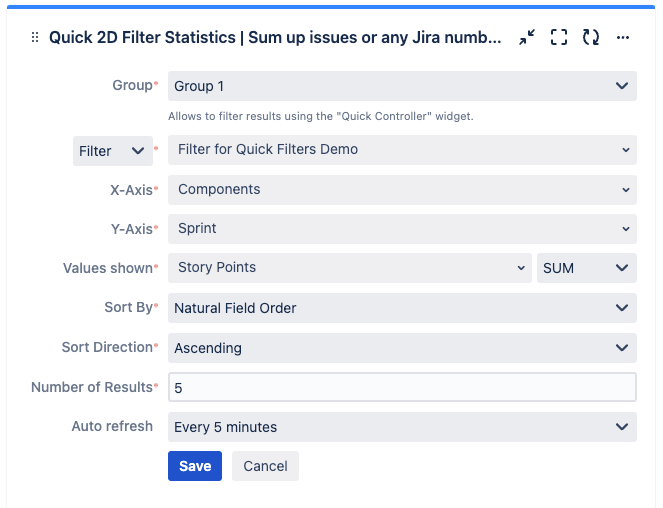
Task: Click the gadget drag handle icon
Action: coord(35,37)
